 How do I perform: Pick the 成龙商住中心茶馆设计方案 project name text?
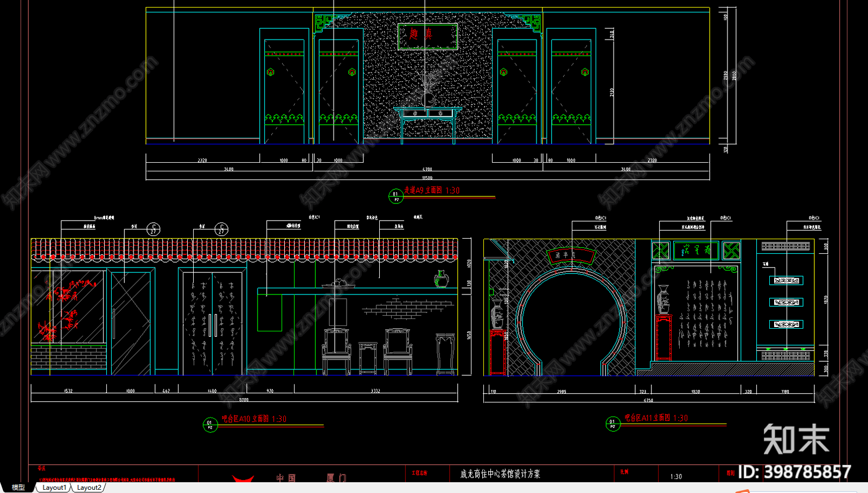point(500,473)
